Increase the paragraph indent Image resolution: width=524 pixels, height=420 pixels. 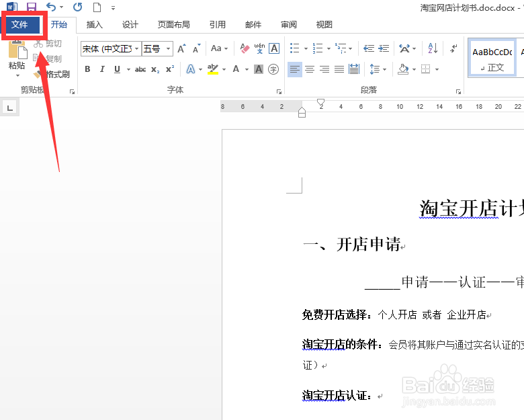point(384,48)
